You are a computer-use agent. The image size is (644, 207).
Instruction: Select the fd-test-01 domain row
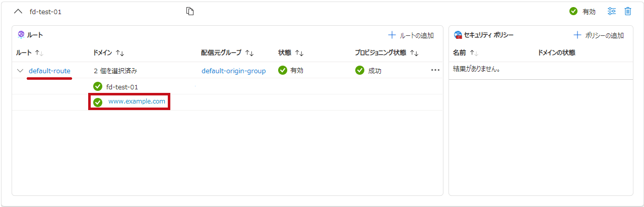(x=227, y=86)
